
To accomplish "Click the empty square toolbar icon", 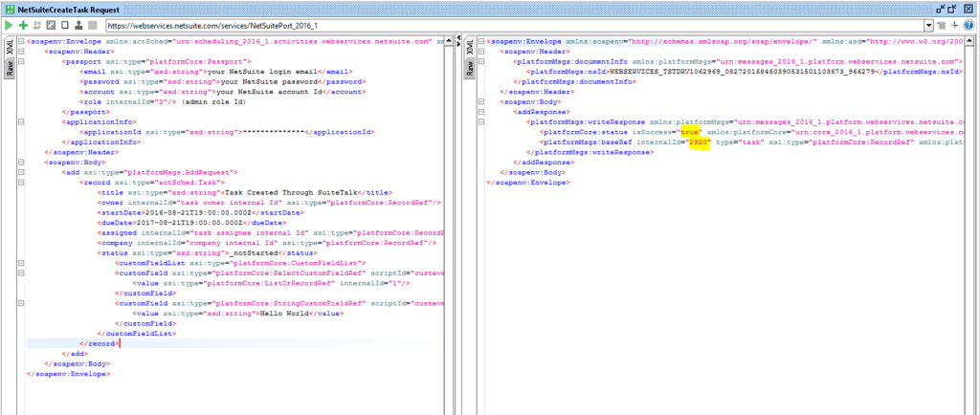I will pos(64,25).
